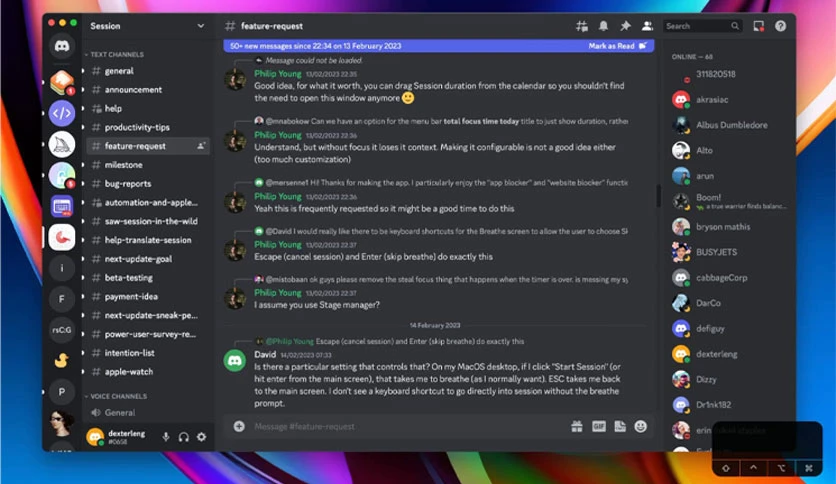The height and width of the screenshot is (484, 836).
Task: Open notification settings bell icon
Action: [x=604, y=26]
